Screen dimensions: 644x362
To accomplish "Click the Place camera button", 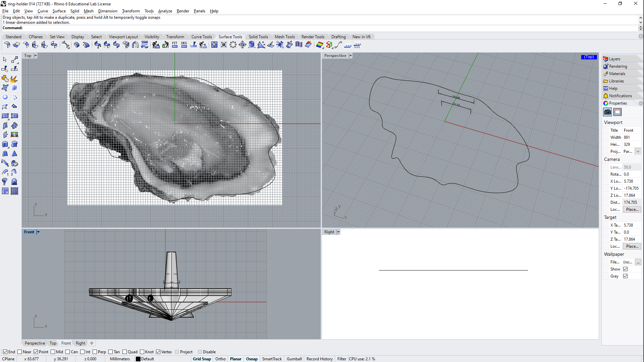I will tap(632, 209).
